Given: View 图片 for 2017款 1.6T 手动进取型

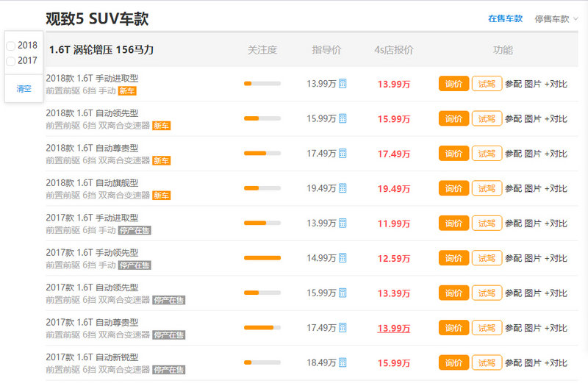Looking at the screenshot, I should click(533, 224).
